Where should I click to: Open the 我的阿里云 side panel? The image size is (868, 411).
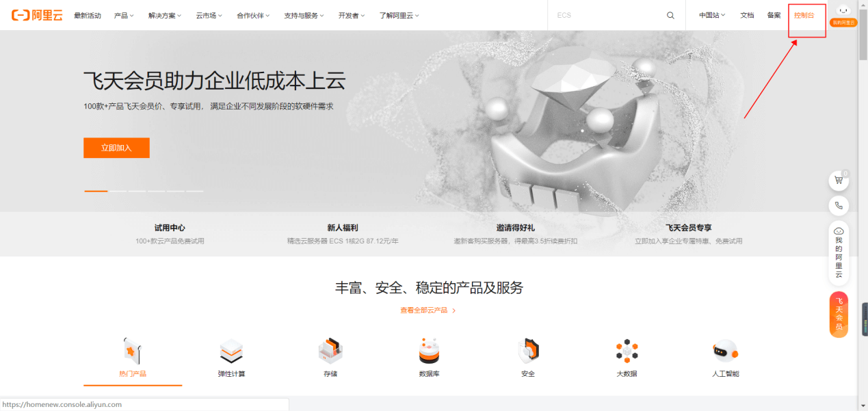coord(839,253)
